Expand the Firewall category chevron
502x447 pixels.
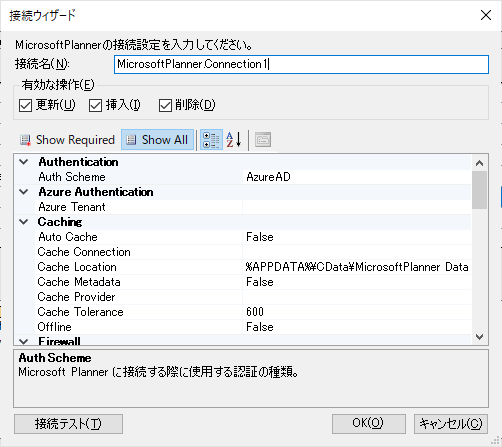[x=24, y=341]
